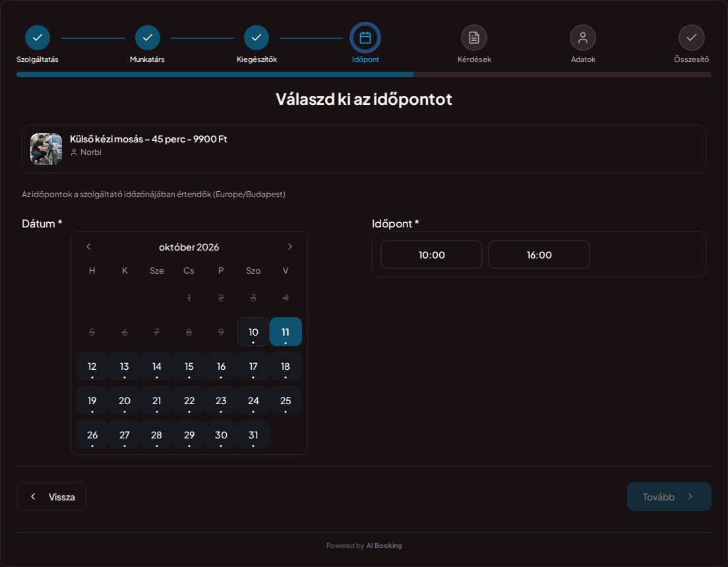Click the Kérdések document step icon
Screen dimensions: 728x567
click(x=474, y=38)
